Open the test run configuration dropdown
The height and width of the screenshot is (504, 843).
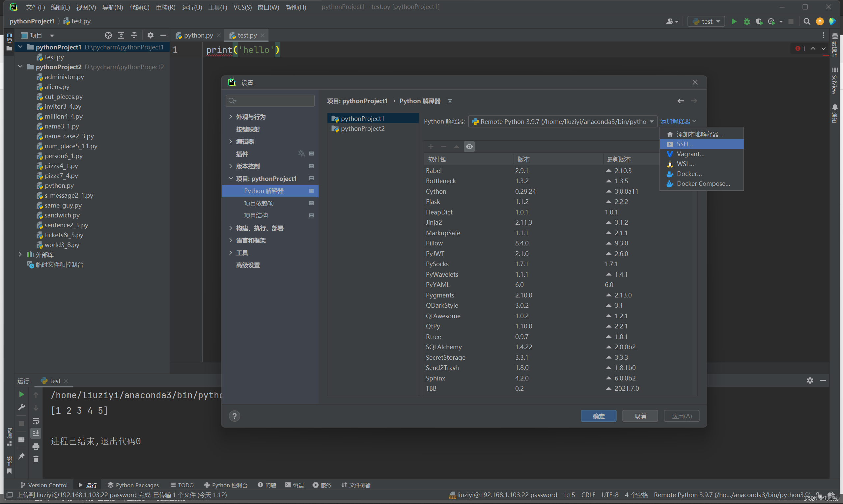click(707, 21)
